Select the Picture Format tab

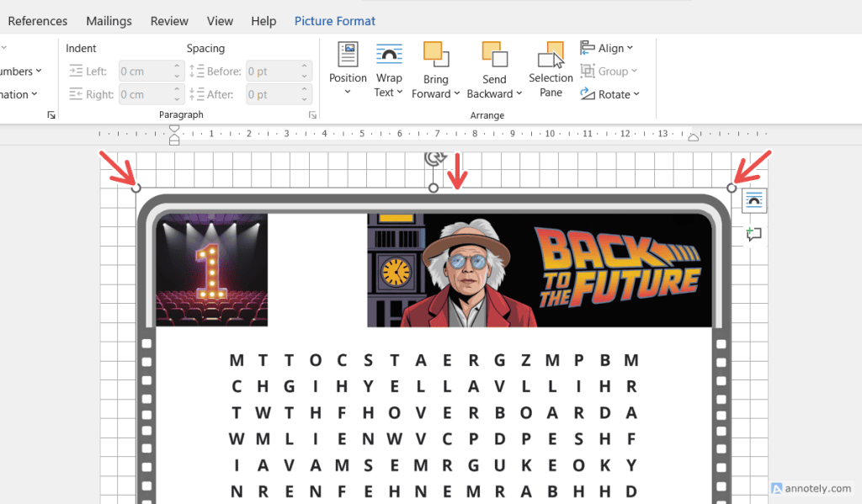335,21
